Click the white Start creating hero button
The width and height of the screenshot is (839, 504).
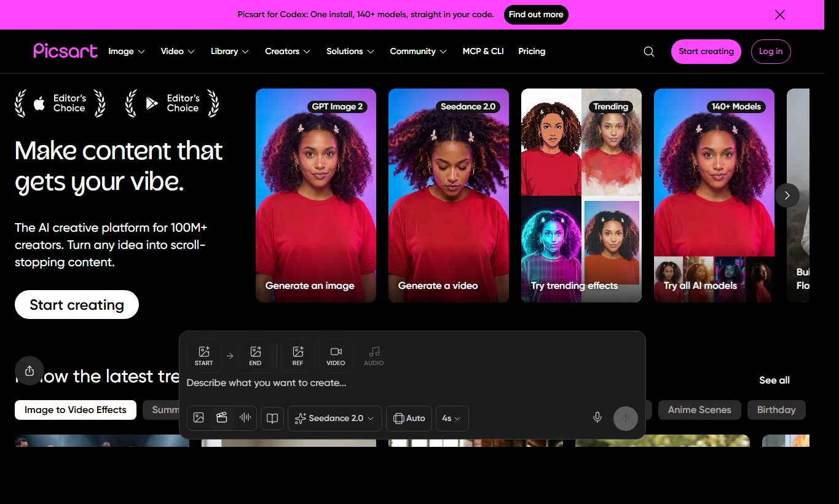pyautogui.click(x=77, y=305)
